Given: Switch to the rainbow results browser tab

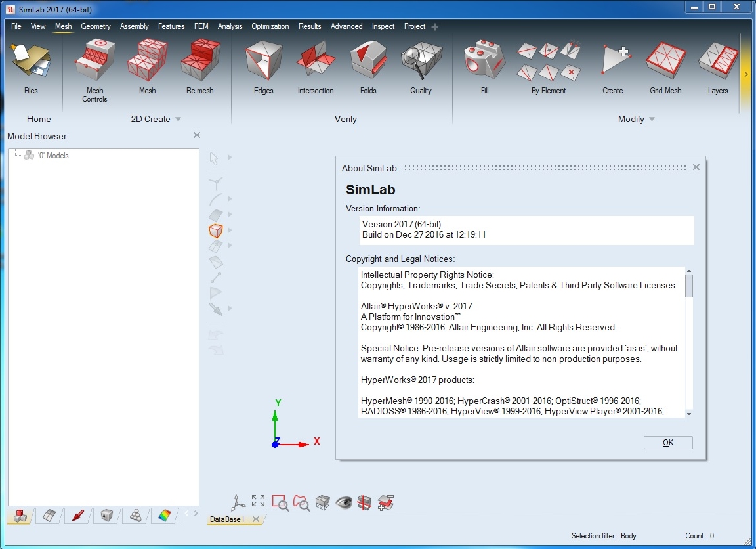Looking at the screenshot, I should click(x=165, y=516).
